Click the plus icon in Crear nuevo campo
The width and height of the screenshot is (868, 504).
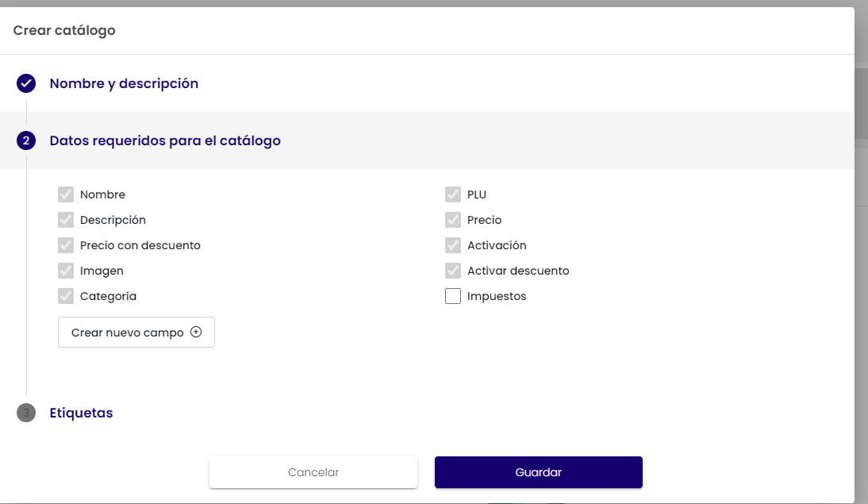(x=196, y=333)
